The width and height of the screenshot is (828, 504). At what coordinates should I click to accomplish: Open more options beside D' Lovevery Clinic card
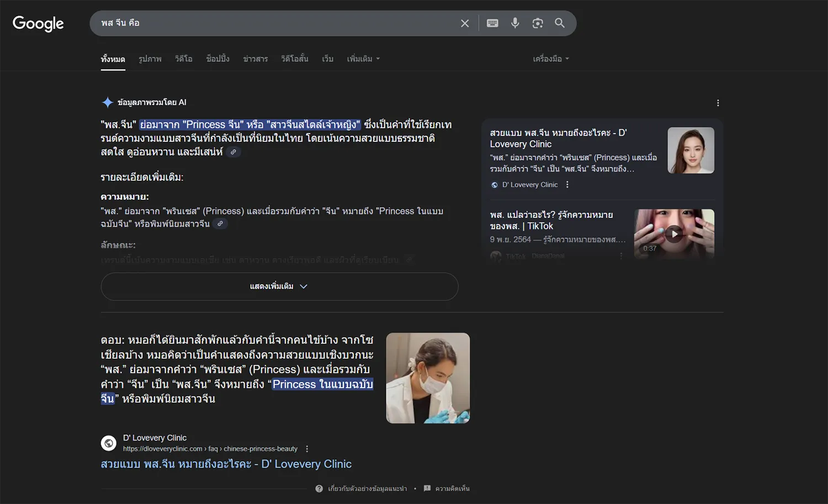(x=567, y=185)
